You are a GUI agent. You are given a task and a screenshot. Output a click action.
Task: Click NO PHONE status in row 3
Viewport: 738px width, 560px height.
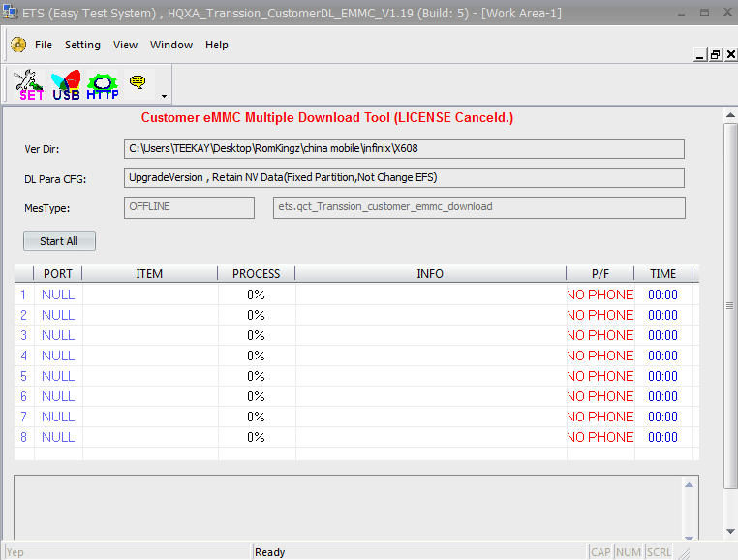(600, 335)
